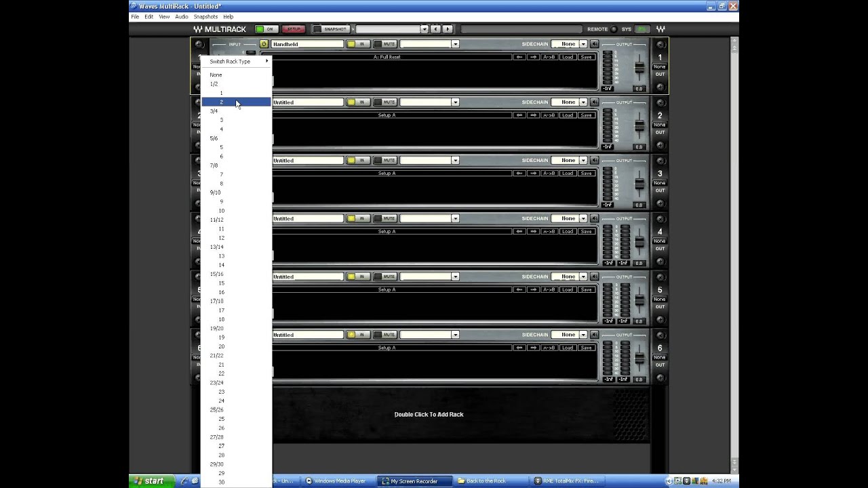
Task: Toggle MUTE on the Handheld rack
Action: [x=385, y=44]
